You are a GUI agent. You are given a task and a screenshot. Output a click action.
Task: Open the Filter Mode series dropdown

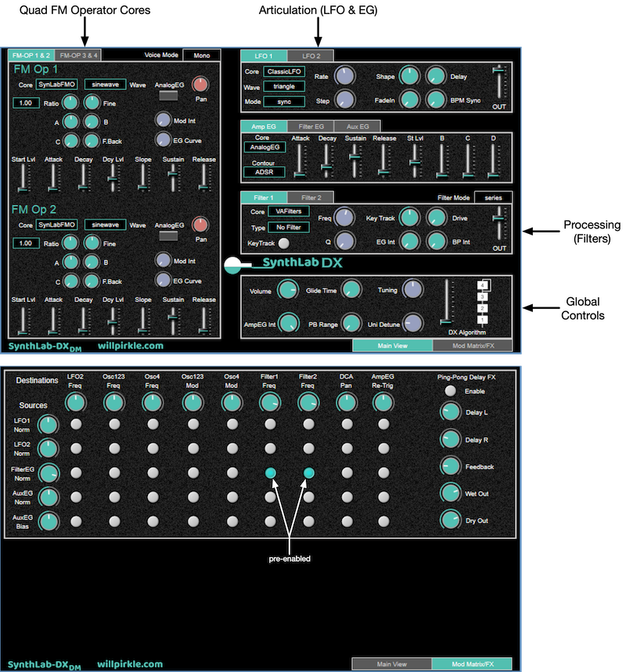pyautogui.click(x=493, y=198)
